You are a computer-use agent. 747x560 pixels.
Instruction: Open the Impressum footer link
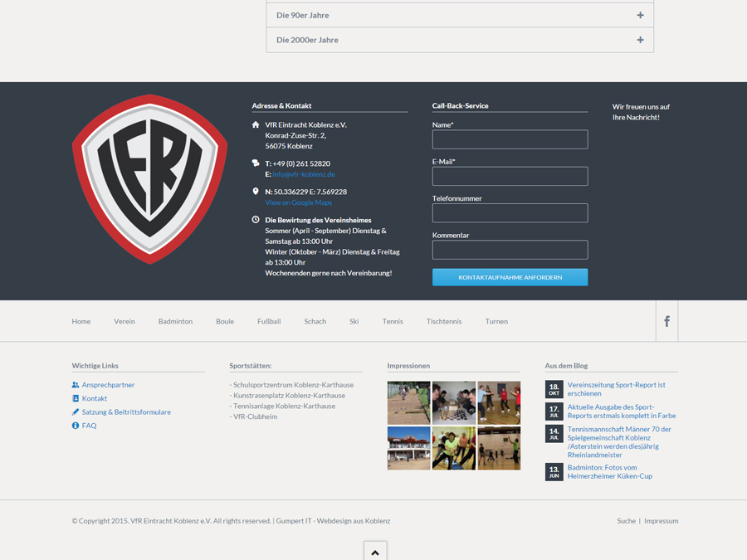click(661, 521)
